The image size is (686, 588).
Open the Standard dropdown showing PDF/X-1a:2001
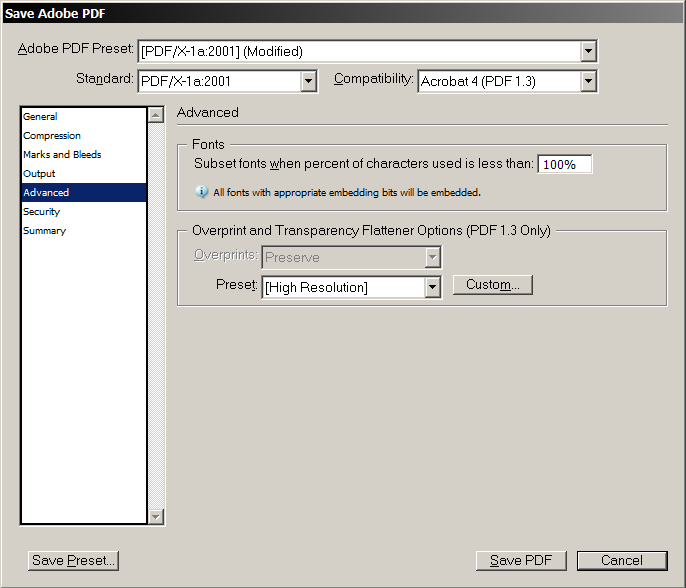228,81
